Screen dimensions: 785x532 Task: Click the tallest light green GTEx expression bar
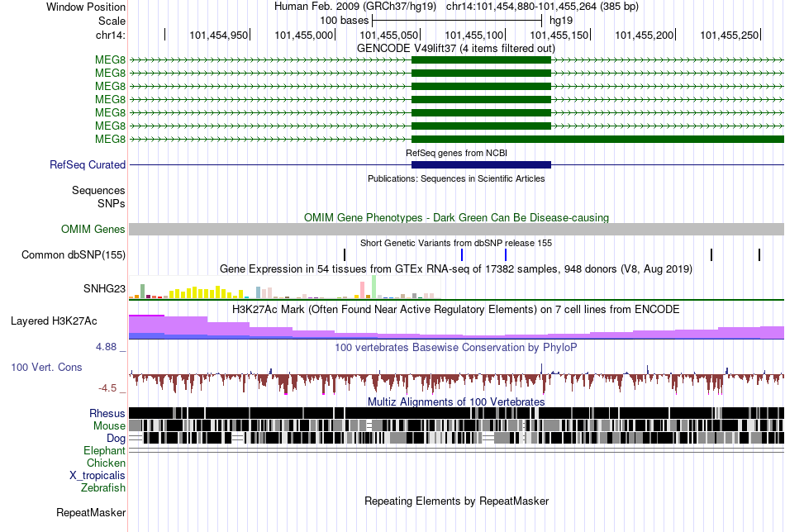coord(374,287)
